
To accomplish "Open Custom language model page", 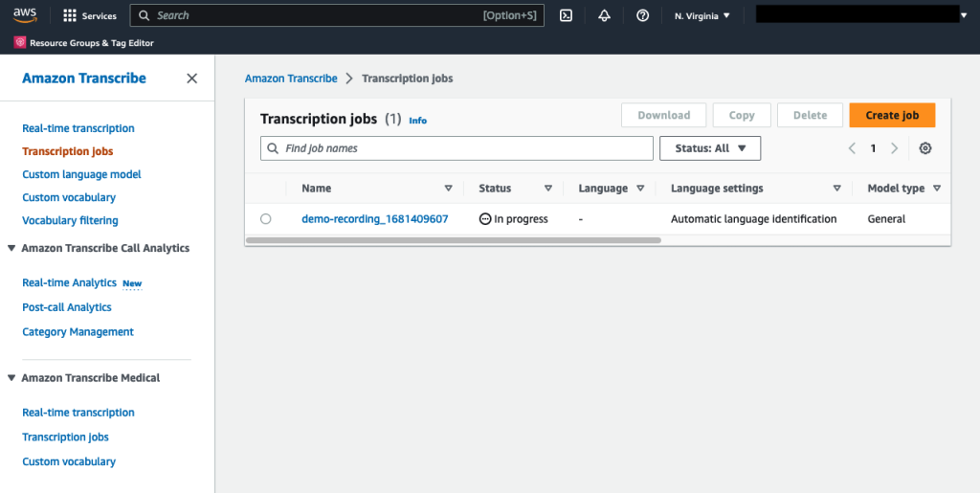I will tap(81, 174).
